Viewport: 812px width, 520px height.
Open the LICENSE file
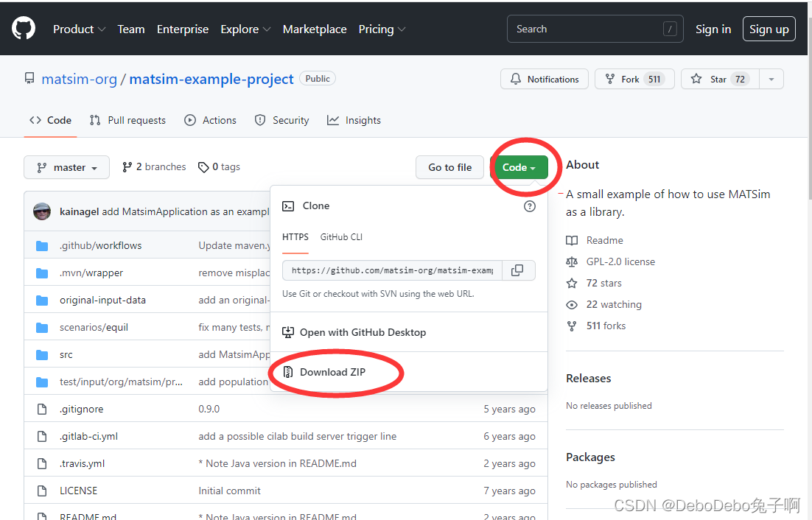click(x=78, y=491)
